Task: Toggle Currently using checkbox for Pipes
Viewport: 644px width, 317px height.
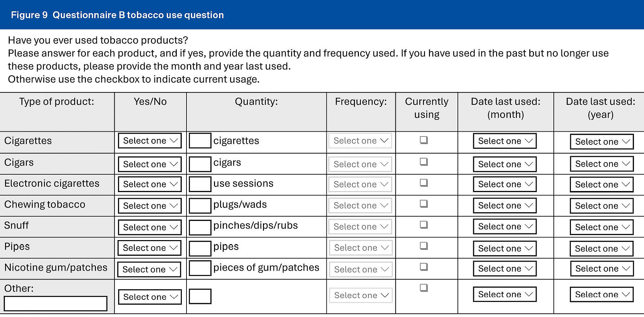Action: (424, 246)
